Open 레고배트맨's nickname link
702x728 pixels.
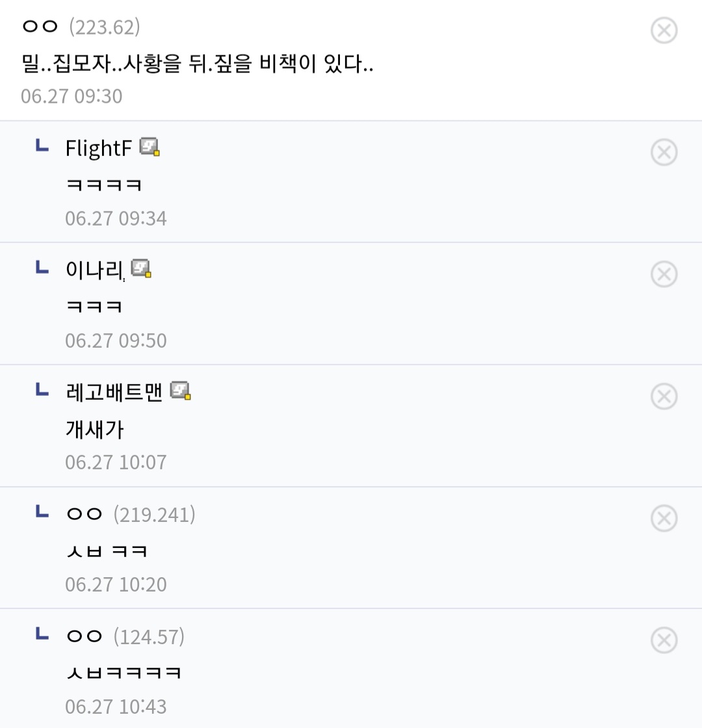click(x=114, y=393)
